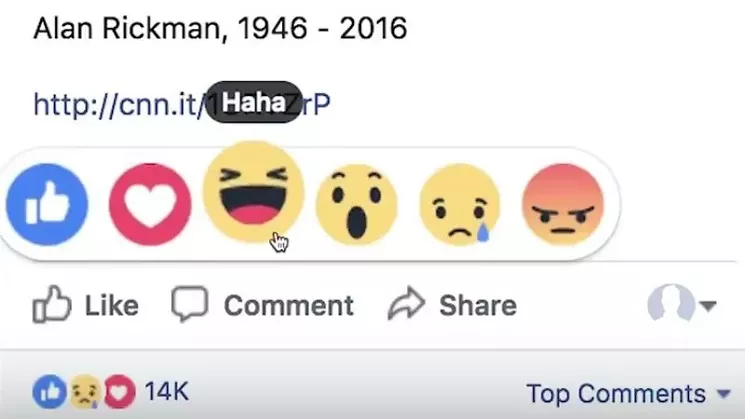View the 14K reactions count list

[x=166, y=392]
